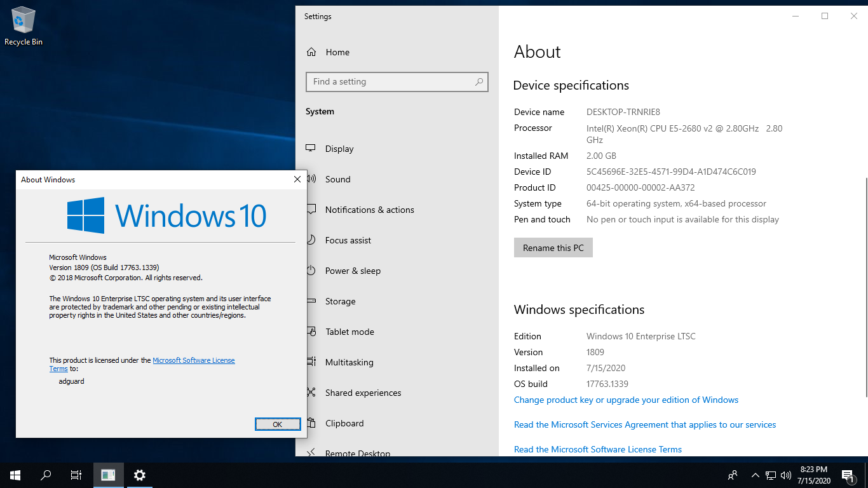
Task: Click Installed on date 7/15/2020
Action: [x=606, y=368]
